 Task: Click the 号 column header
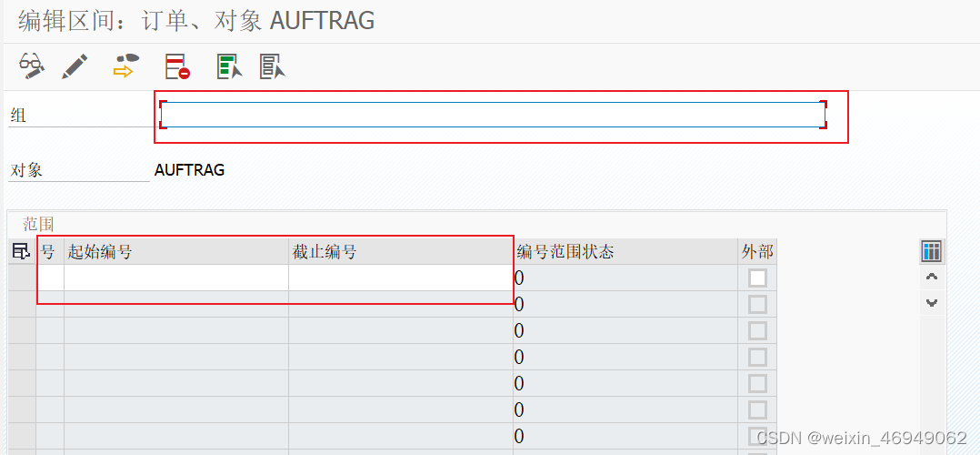point(50,251)
